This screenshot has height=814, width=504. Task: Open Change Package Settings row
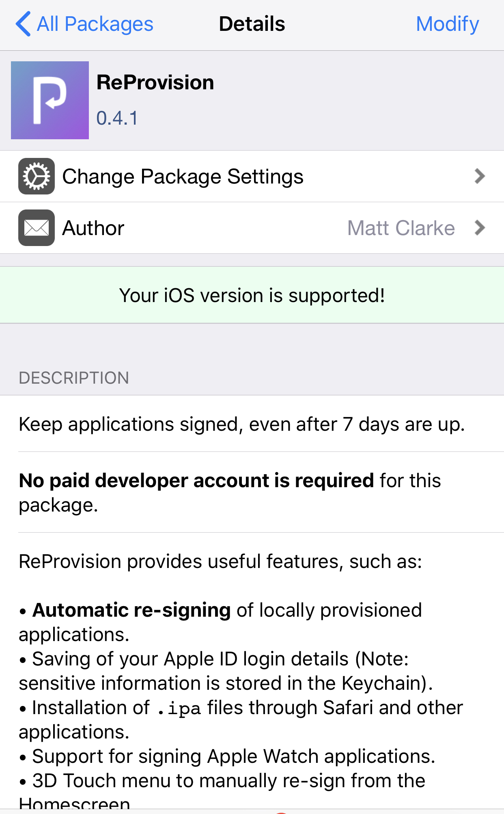click(252, 176)
